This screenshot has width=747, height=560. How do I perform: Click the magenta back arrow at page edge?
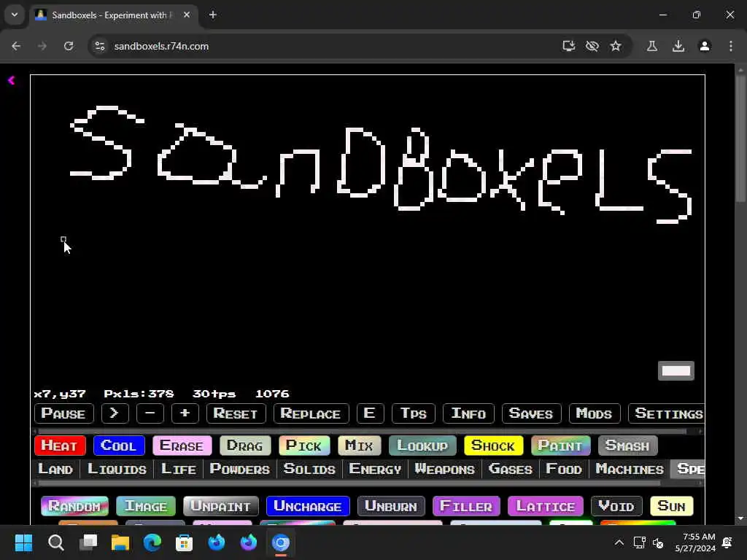[12, 80]
